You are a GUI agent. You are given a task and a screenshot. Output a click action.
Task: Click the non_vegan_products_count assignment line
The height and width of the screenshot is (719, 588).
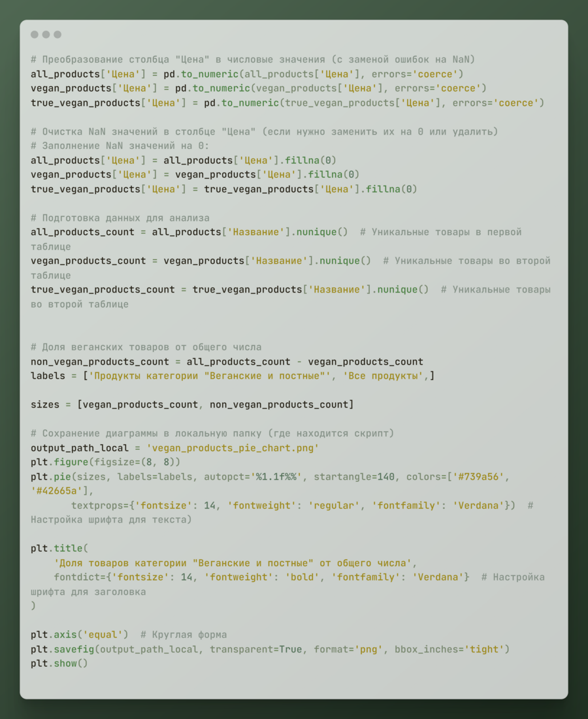tap(227, 362)
